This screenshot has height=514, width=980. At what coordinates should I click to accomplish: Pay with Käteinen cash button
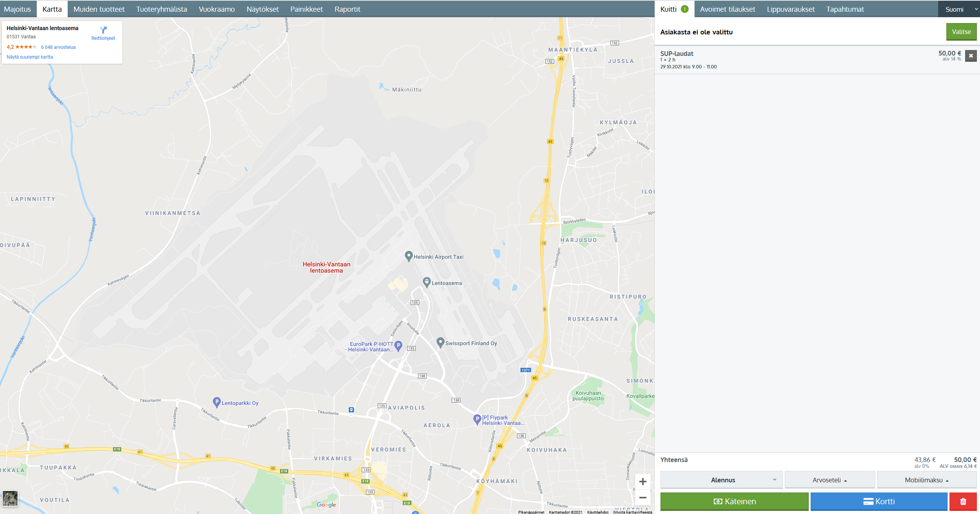pos(734,501)
